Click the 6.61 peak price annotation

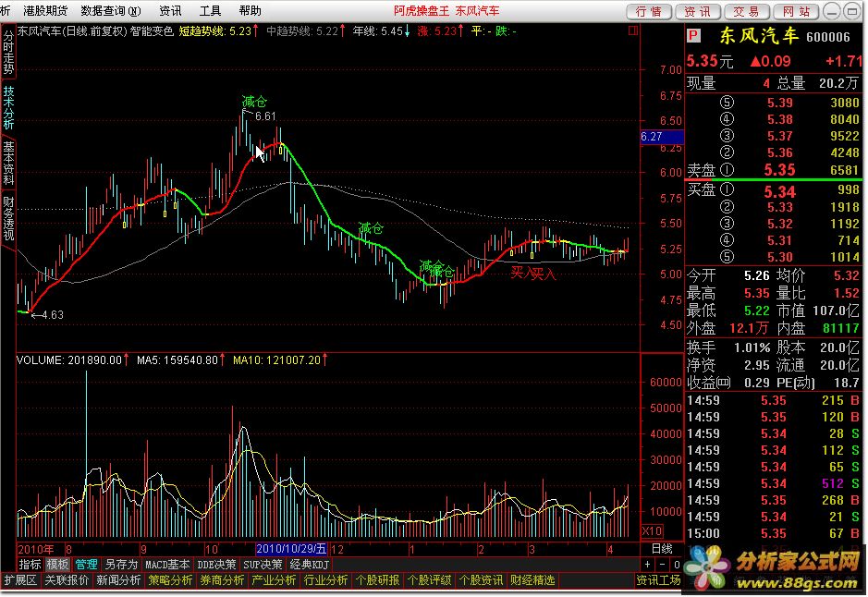click(265, 116)
